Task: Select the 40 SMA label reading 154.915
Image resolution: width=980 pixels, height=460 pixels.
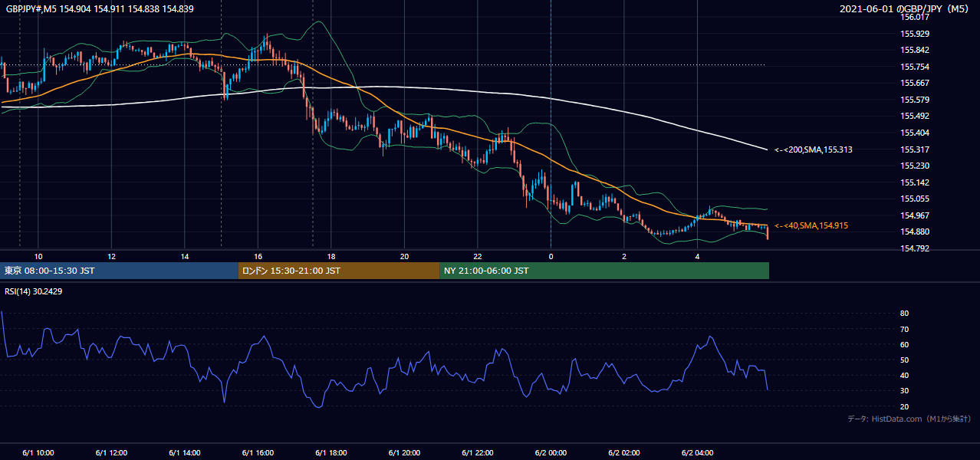Action: [x=811, y=225]
